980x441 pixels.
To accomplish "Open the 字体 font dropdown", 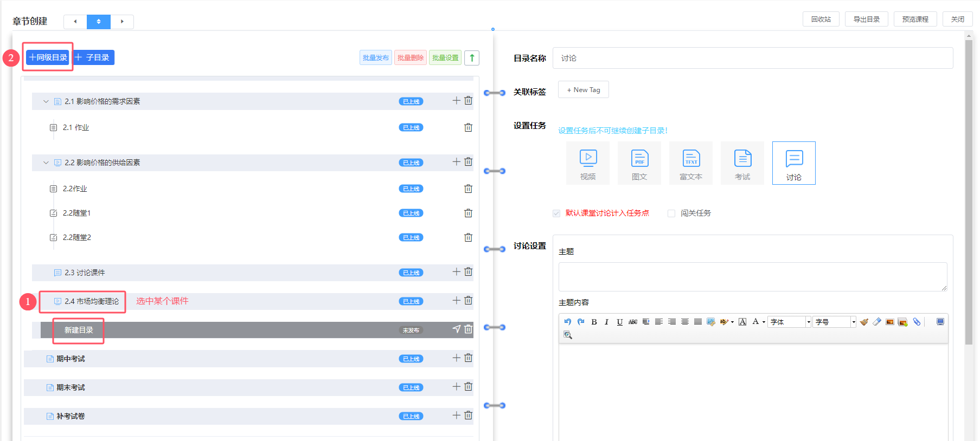I will coord(789,322).
